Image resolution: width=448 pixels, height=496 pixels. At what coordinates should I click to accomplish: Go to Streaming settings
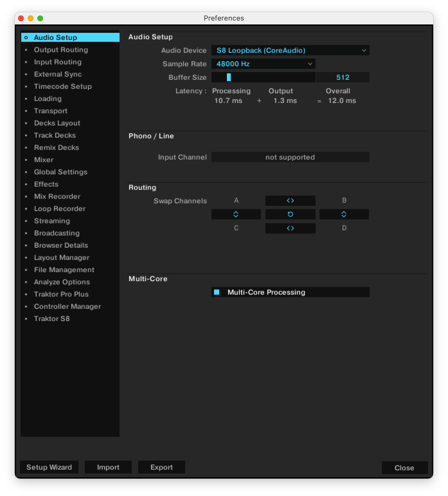coord(70,221)
